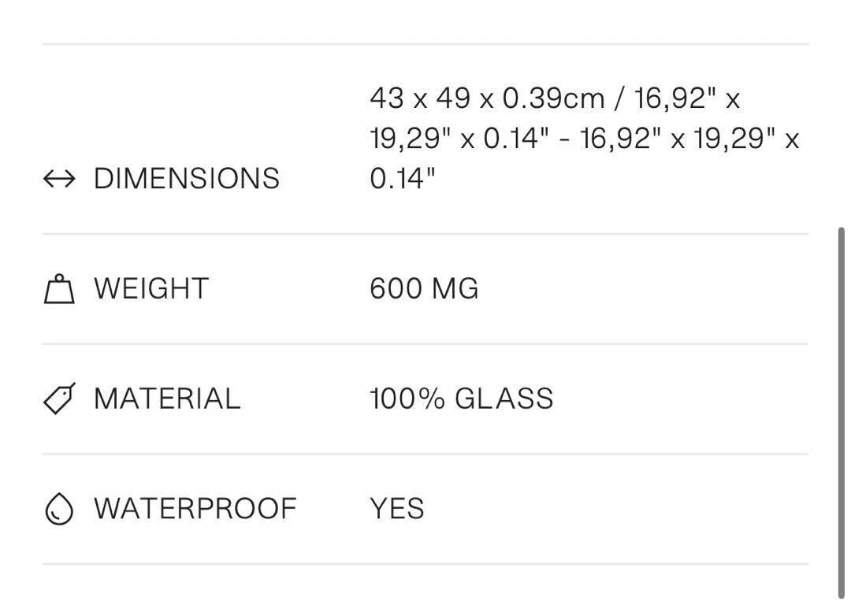Click the divider below the Dimensions row

[x=425, y=234]
